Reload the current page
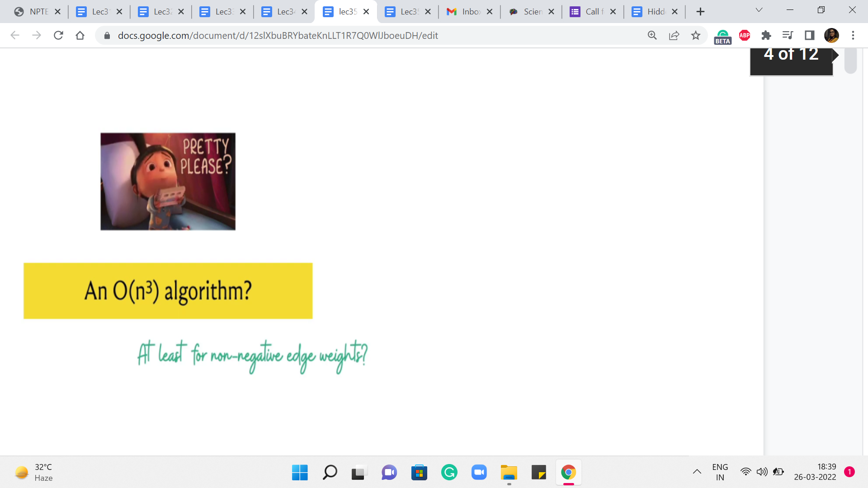Screen dimensions: 868x488 (x=58, y=35)
